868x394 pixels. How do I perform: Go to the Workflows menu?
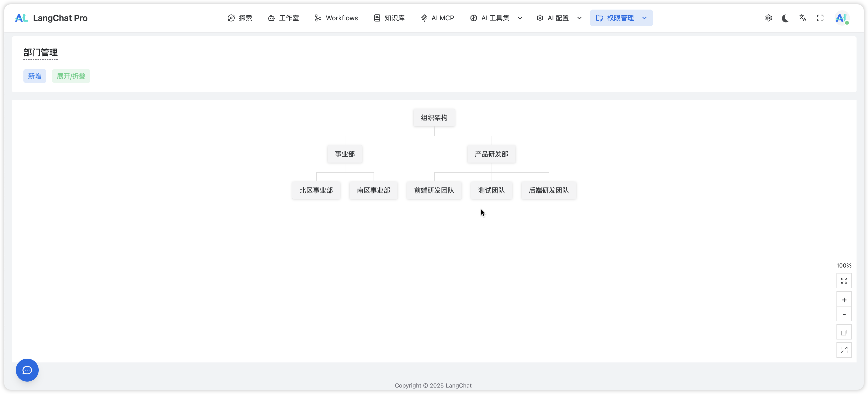click(336, 18)
